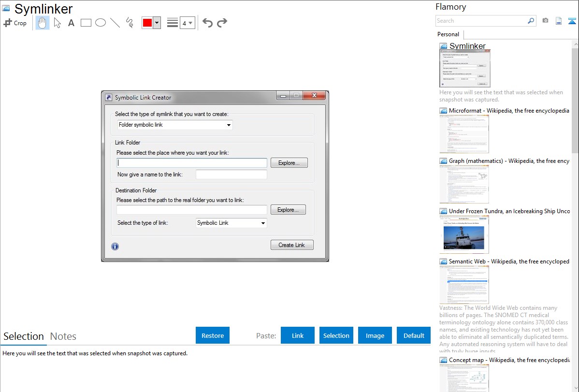Screen dimensions: 579x392
Task: Click the Symlinker title in the snapshot list
Action: click(467, 46)
